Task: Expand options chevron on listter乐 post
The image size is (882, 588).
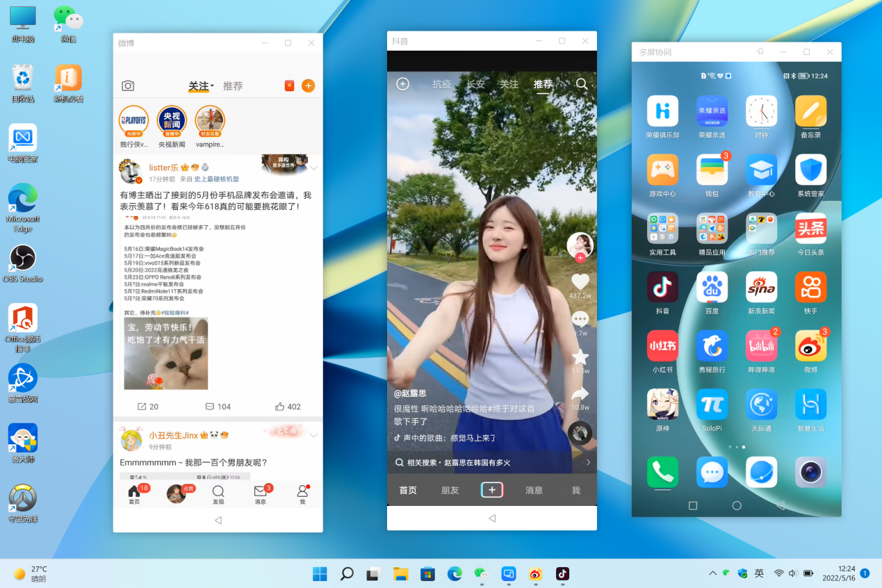Action: [313, 168]
